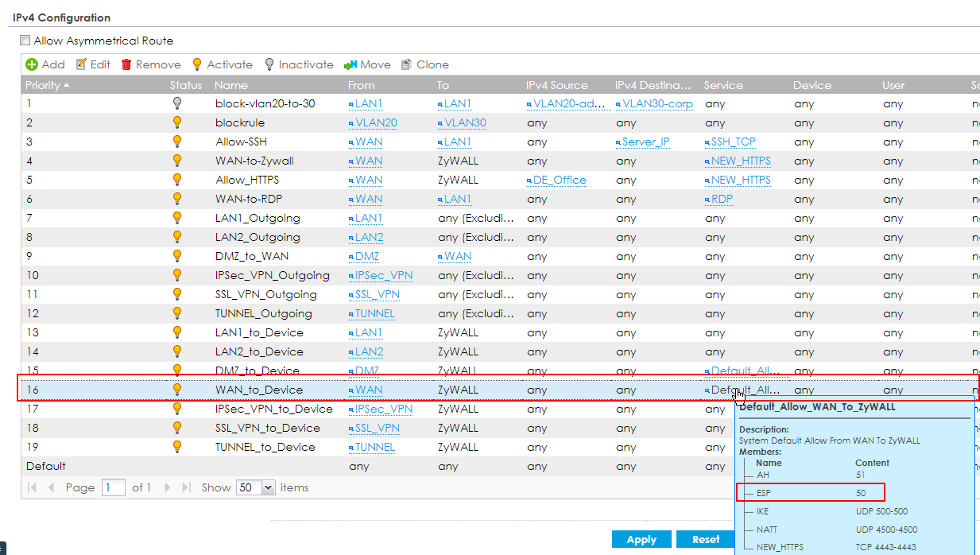Open the DE_Office source address link
Screen dimensions: 980x555
coord(560,180)
